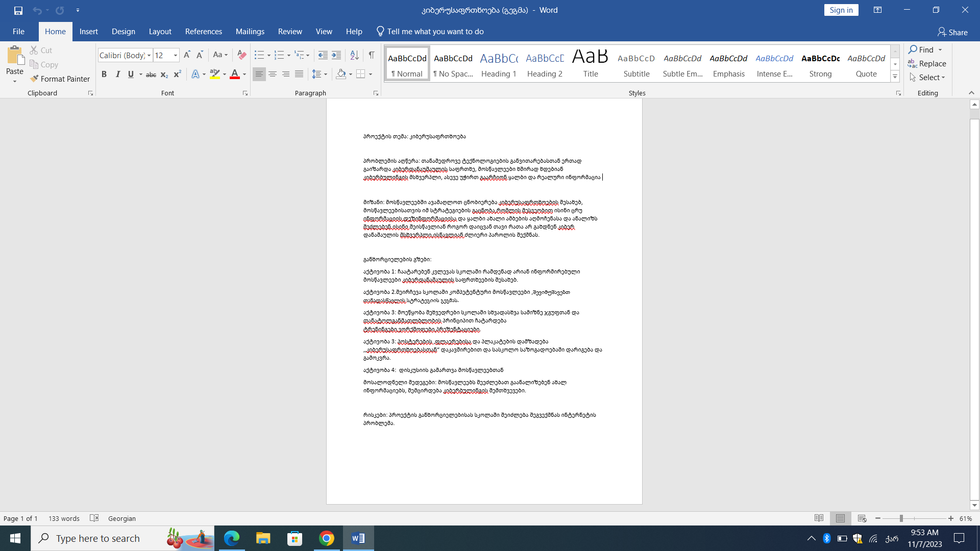Click the Share button

(x=952, y=32)
